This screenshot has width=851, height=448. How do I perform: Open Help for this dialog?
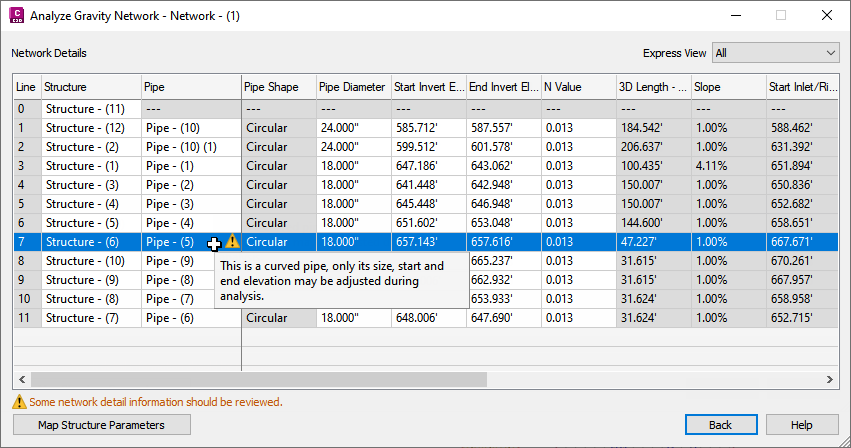coord(802,425)
